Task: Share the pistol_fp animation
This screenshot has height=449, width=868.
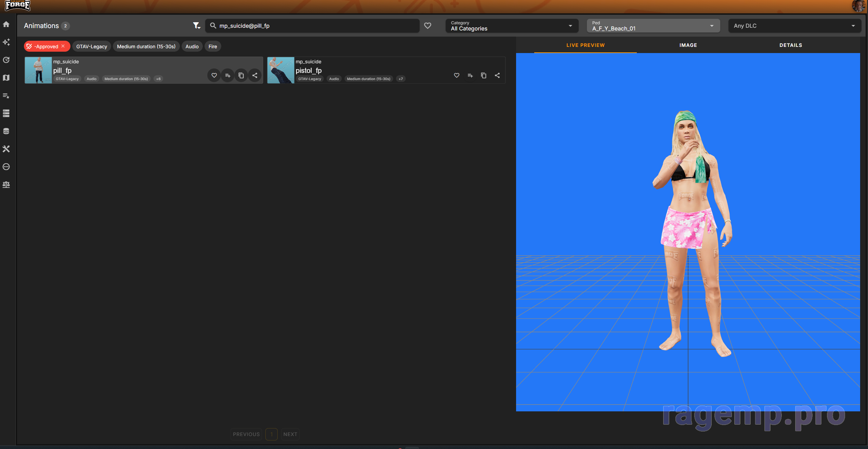Action: coord(497,75)
